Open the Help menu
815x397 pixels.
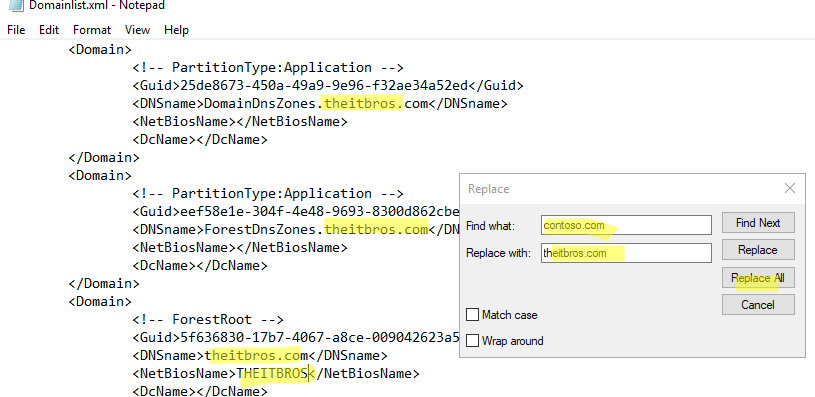coord(176,30)
